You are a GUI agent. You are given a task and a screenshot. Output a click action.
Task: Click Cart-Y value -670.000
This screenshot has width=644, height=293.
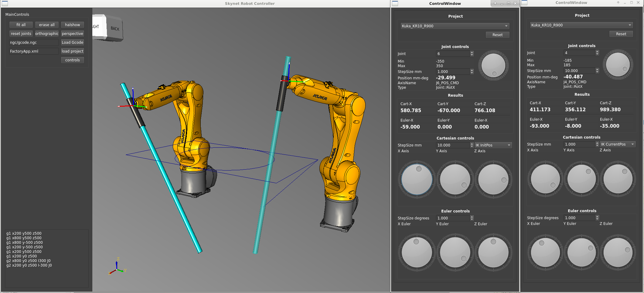(x=448, y=111)
